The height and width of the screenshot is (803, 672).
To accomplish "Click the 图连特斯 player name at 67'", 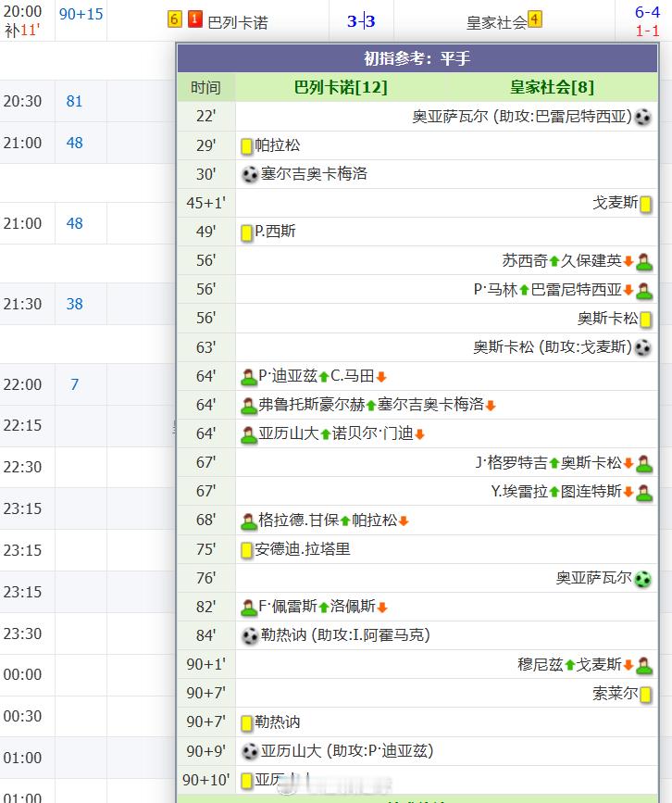I will coord(591,492).
